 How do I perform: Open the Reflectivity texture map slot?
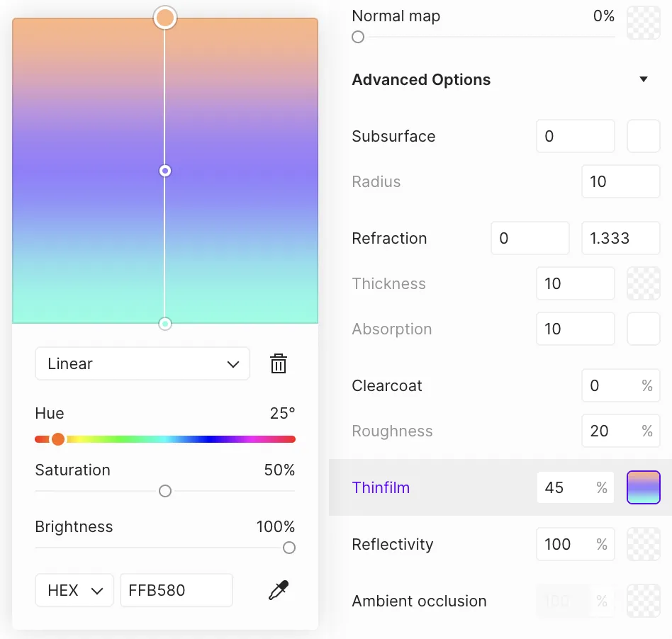point(644,544)
